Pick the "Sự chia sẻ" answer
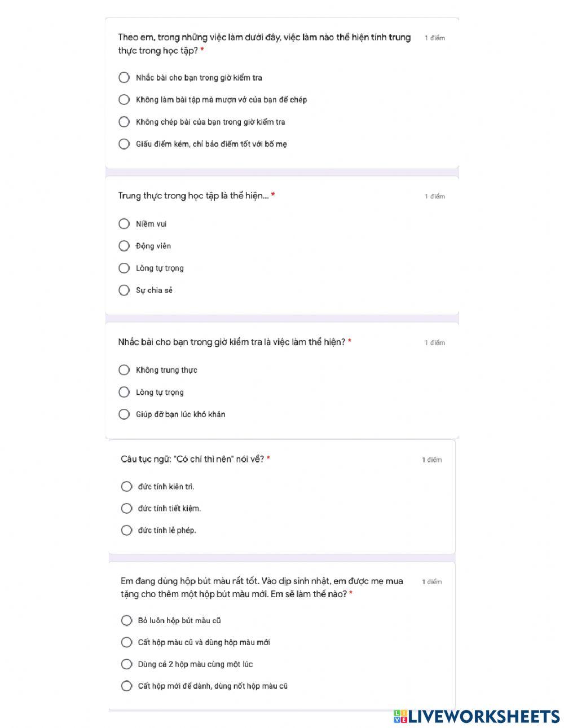Screen dimensions: 564x728 coord(124,290)
